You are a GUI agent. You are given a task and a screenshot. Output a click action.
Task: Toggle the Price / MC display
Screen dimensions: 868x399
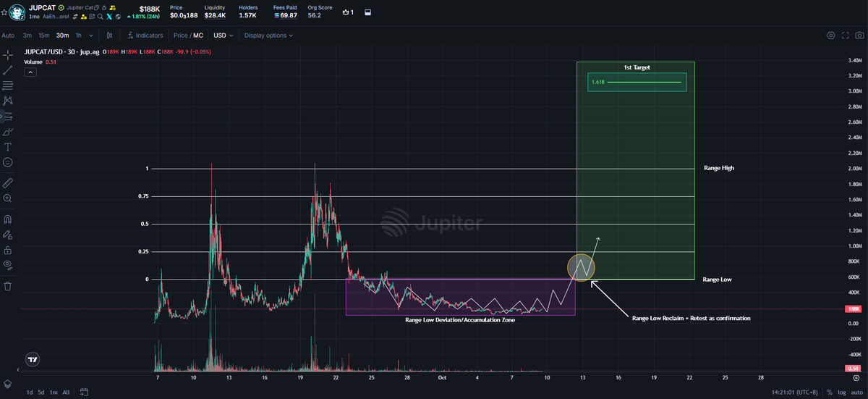pyautogui.click(x=188, y=35)
